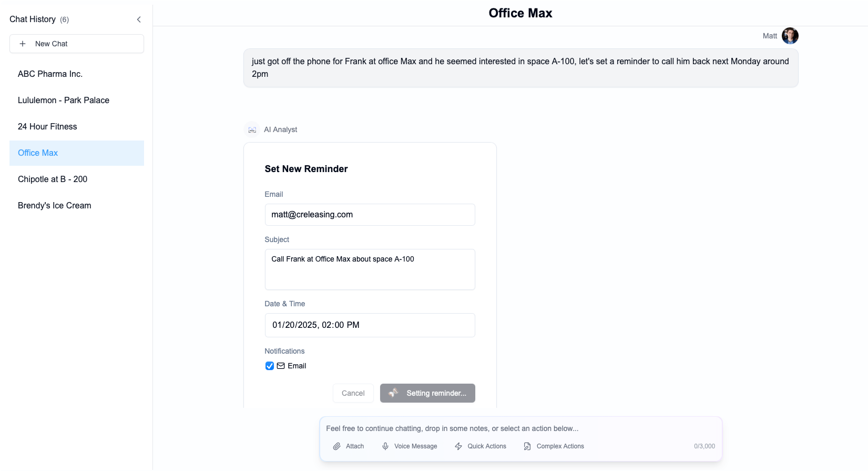Click the Quick Actions lightning icon
This screenshot has width=868, height=471.
(x=458, y=446)
